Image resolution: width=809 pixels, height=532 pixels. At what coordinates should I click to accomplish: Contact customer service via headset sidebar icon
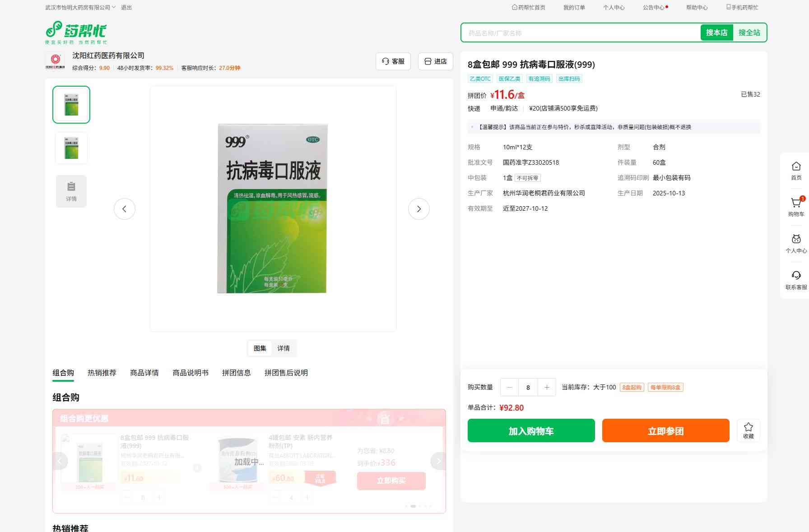click(796, 280)
